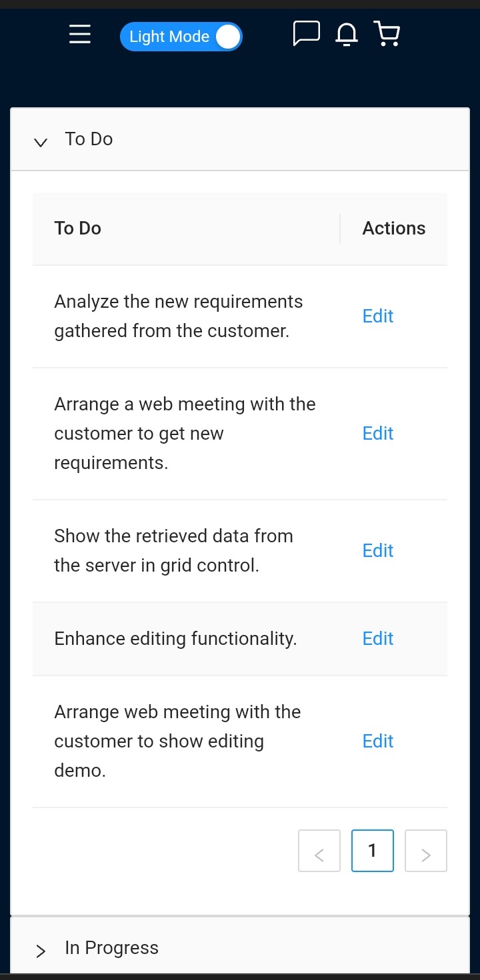Go to the previous page arrow

[319, 851]
